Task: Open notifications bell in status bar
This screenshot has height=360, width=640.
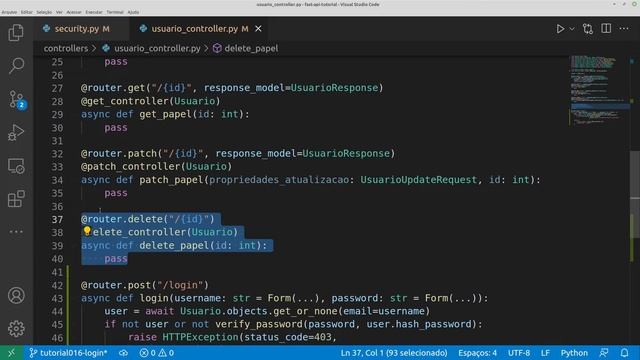Action: click(624, 353)
